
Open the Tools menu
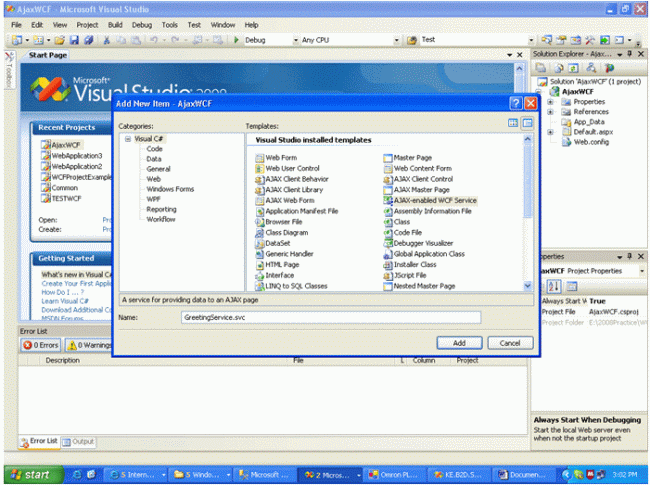click(x=170, y=25)
